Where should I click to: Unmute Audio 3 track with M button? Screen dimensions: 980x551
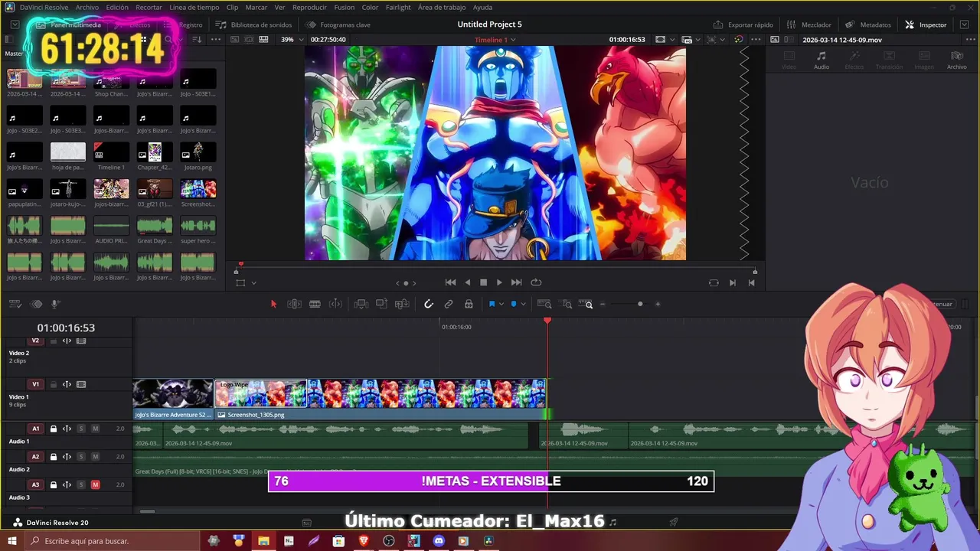click(x=95, y=484)
